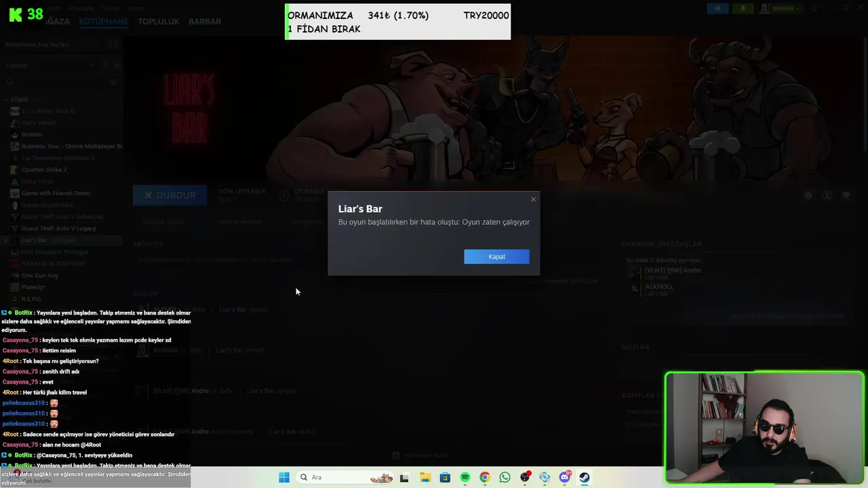Select Brotato in the library list

tap(32, 134)
